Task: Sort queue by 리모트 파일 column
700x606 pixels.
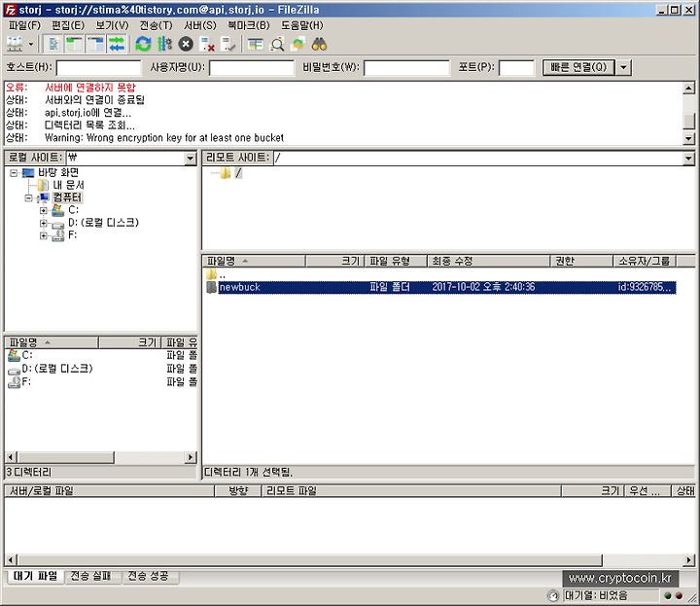Action: pos(410,491)
